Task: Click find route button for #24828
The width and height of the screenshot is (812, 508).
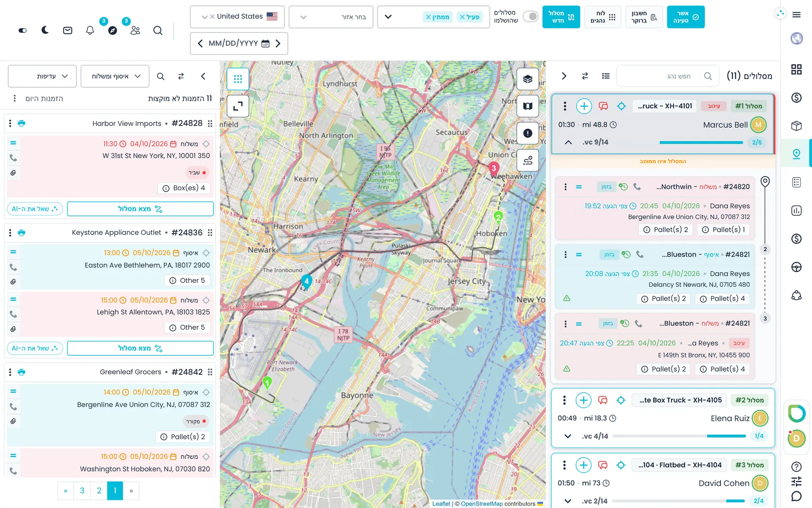Action: (140, 209)
